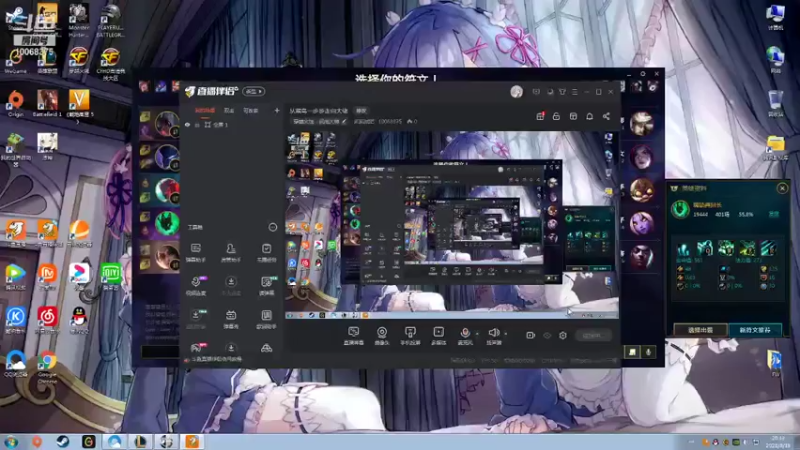800x450 pixels.
Task: Click left button at rune panel bottom
Action: tap(701, 330)
